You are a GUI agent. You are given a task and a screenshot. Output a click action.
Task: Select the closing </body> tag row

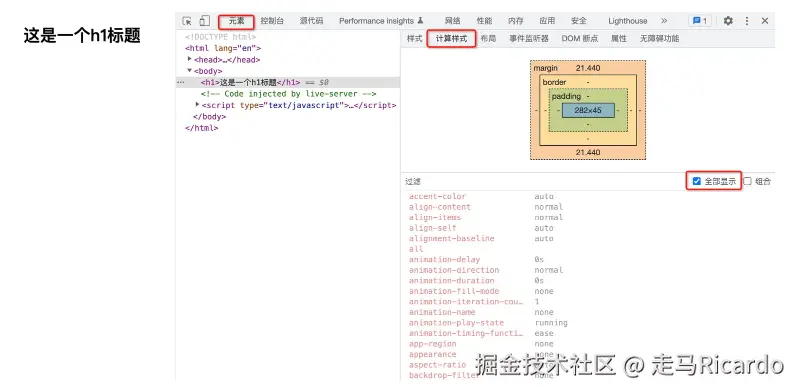(x=210, y=117)
